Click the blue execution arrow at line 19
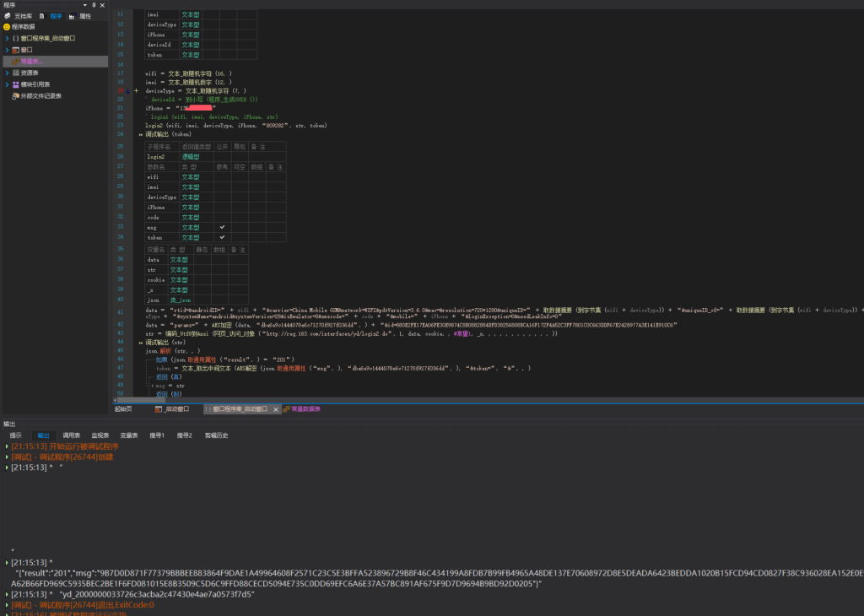This screenshot has width=864, height=616. pyautogui.click(x=128, y=91)
